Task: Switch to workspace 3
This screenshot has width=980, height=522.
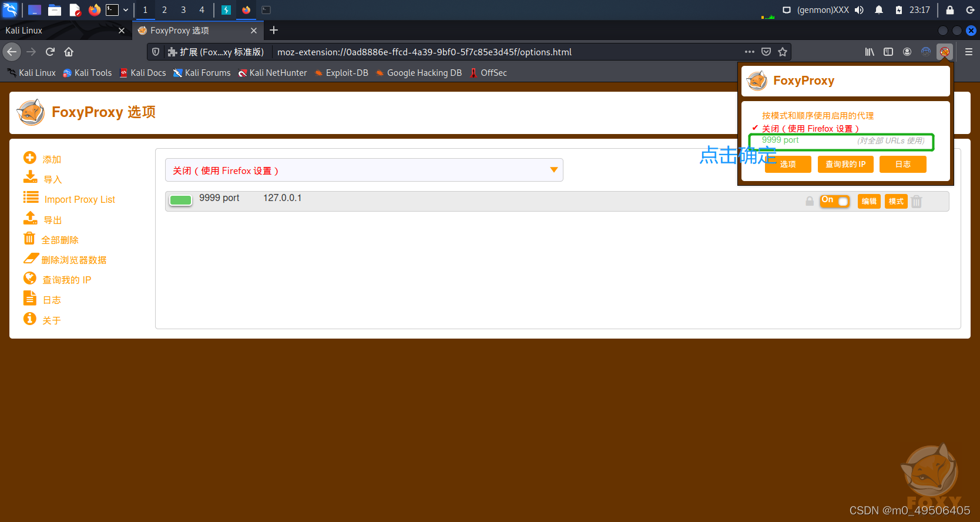Action: coord(183,9)
